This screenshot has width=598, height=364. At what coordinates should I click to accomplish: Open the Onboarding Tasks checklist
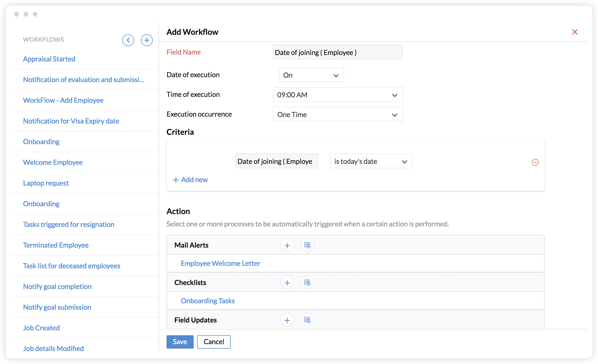pyautogui.click(x=208, y=301)
